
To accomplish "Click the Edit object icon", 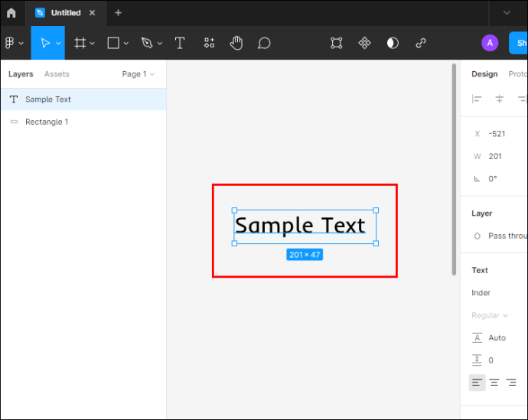I will tap(337, 43).
